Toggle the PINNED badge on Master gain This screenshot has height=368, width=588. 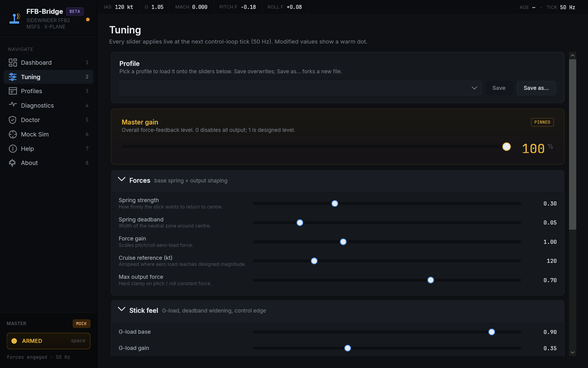542,122
